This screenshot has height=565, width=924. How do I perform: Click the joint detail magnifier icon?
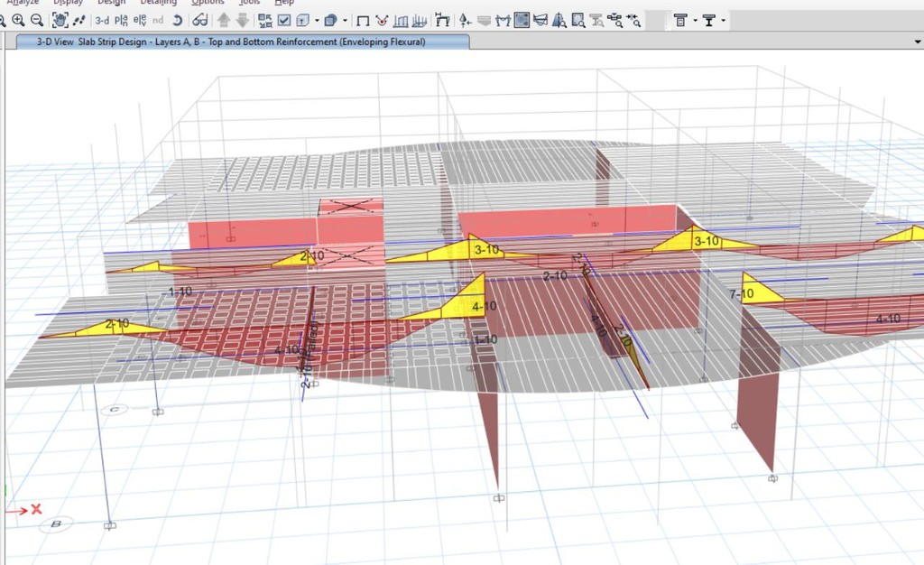click(615, 21)
